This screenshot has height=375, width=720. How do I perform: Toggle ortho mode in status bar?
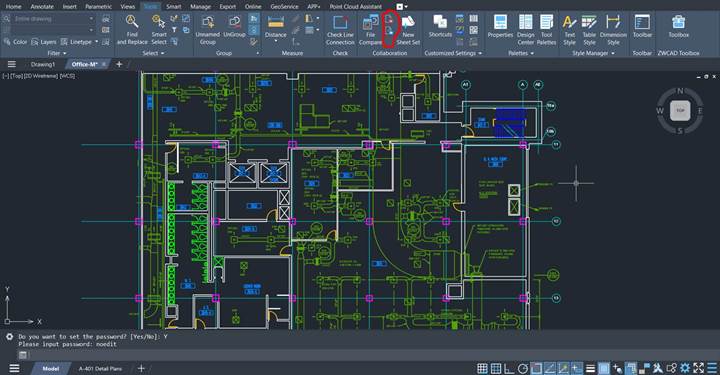click(x=509, y=368)
